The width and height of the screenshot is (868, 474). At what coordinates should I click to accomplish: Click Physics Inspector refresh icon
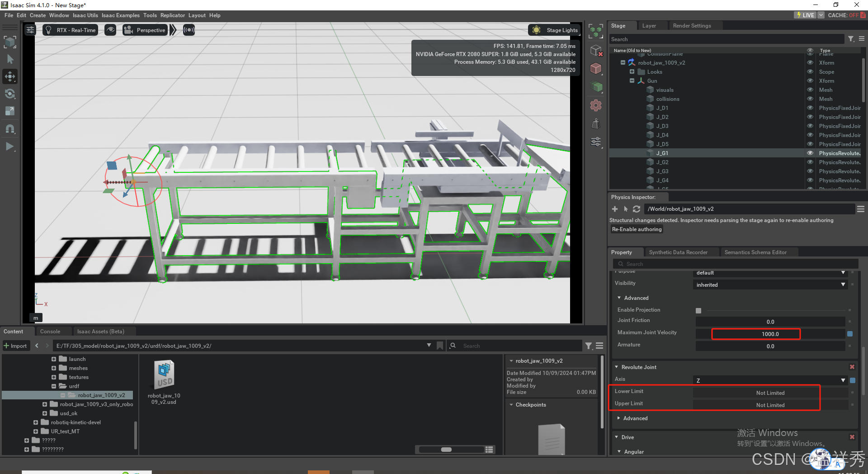tap(637, 209)
